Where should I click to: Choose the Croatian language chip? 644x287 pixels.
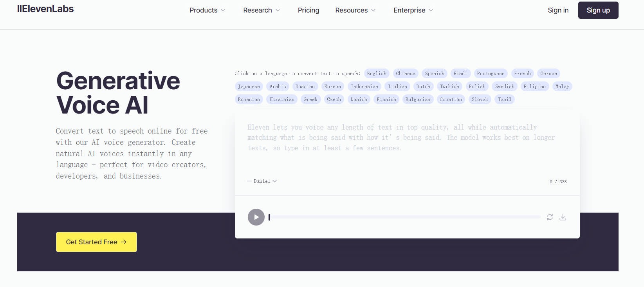click(451, 99)
